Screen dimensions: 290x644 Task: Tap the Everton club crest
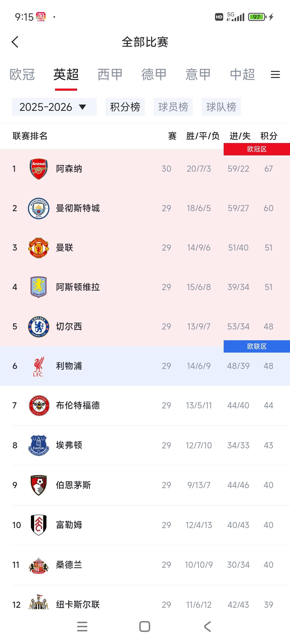pos(39,445)
